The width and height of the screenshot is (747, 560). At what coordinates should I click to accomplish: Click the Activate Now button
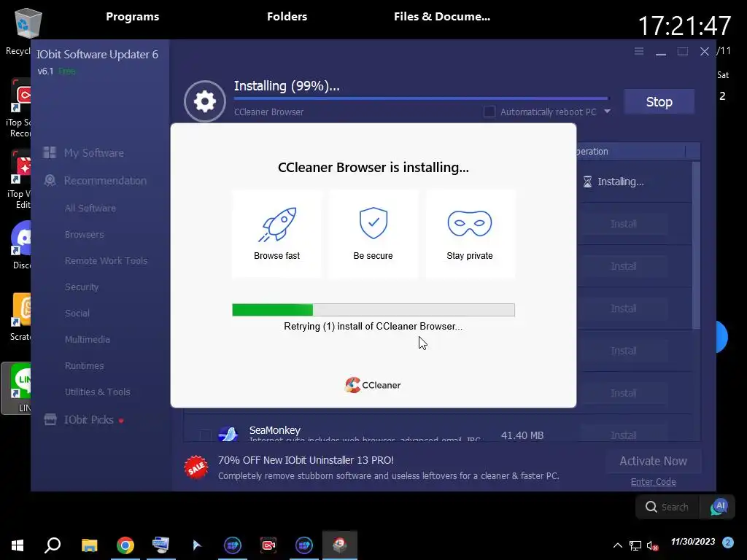(653, 461)
